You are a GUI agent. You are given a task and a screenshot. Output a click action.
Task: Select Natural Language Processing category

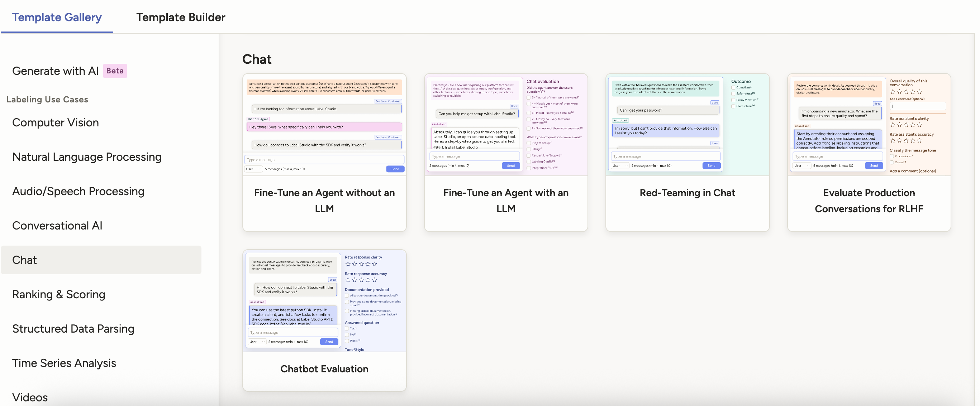[x=87, y=156]
